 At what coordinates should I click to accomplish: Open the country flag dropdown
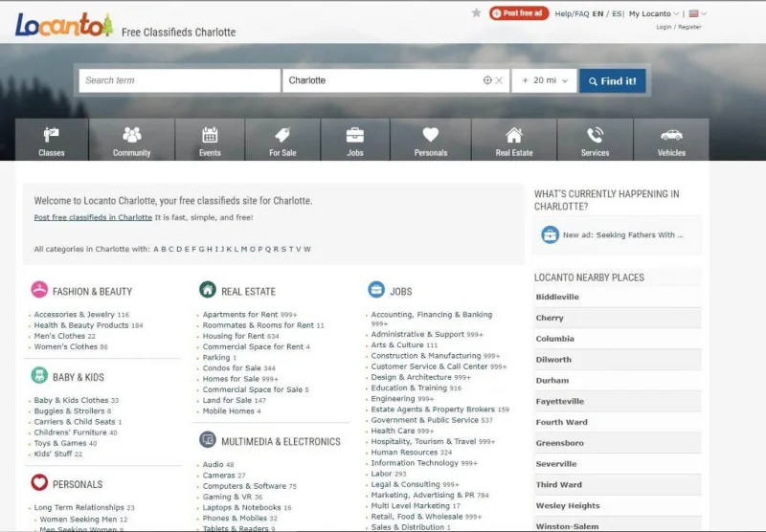pos(698,13)
